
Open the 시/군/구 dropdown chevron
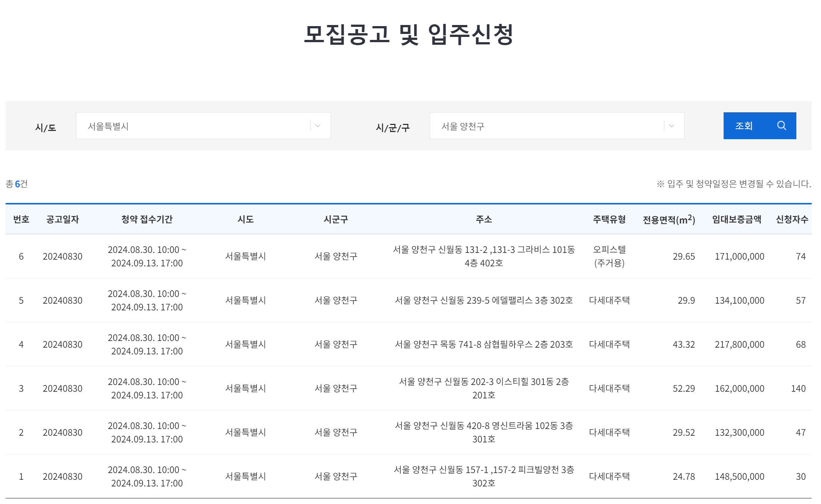pos(671,126)
